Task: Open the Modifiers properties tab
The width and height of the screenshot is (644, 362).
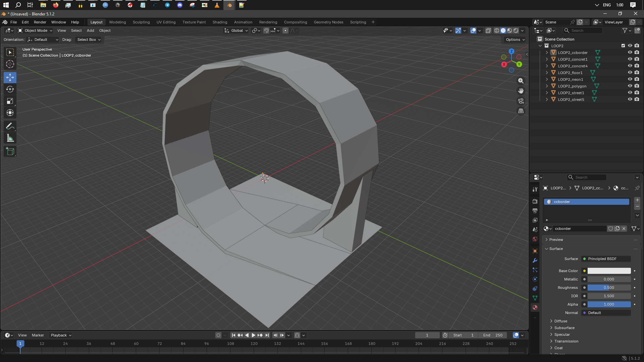Action: pyautogui.click(x=535, y=260)
